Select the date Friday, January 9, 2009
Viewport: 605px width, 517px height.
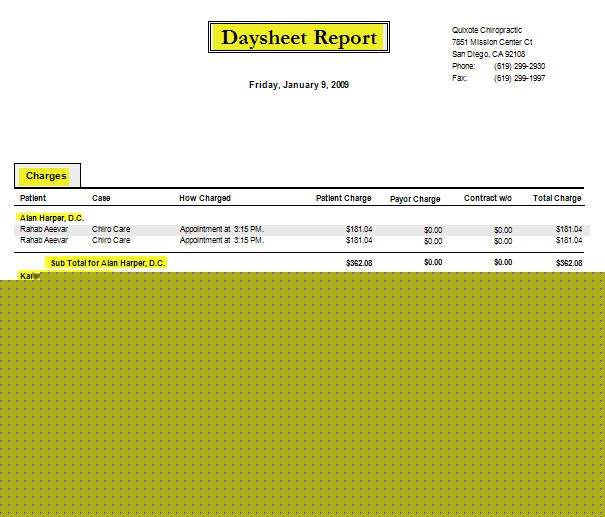tap(299, 85)
